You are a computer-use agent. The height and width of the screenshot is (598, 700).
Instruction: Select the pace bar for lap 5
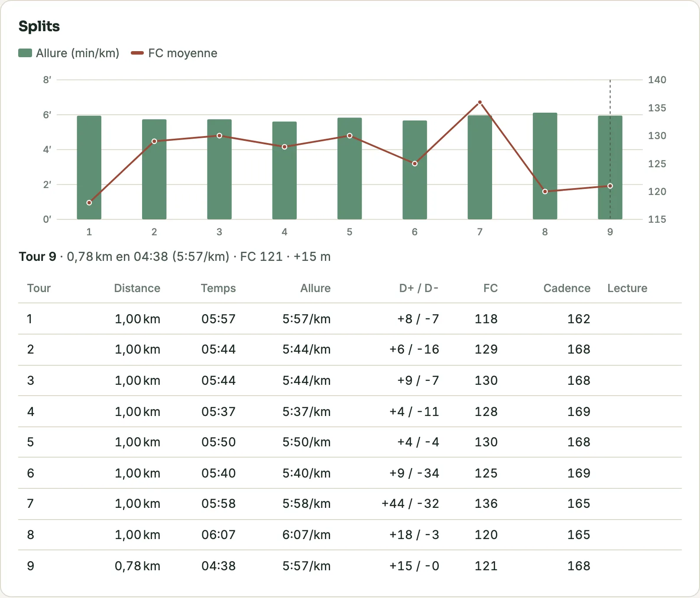pyautogui.click(x=350, y=168)
